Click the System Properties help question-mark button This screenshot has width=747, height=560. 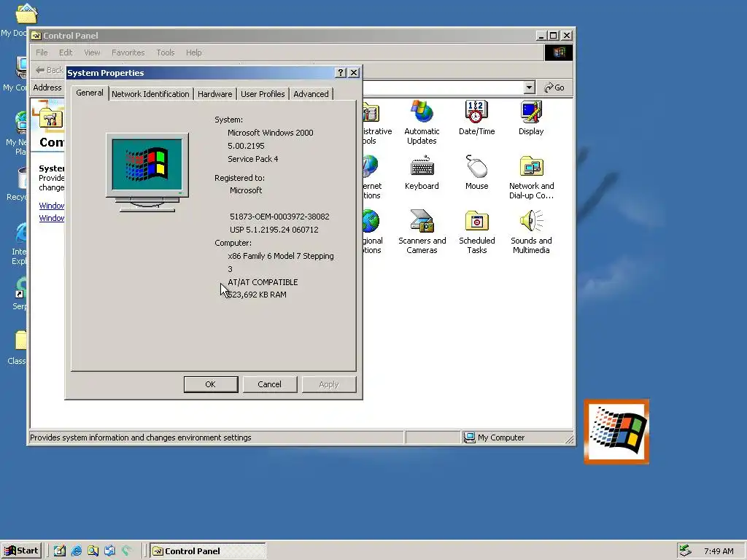[341, 72]
